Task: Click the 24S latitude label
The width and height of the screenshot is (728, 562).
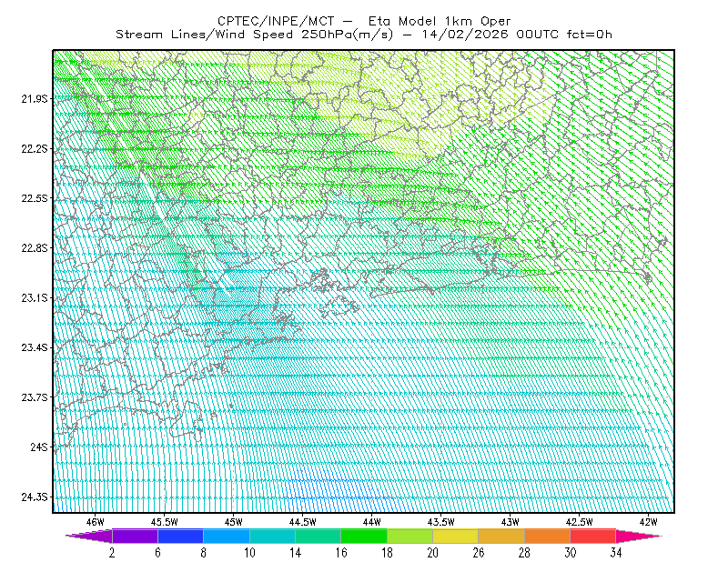Action: click(39, 447)
